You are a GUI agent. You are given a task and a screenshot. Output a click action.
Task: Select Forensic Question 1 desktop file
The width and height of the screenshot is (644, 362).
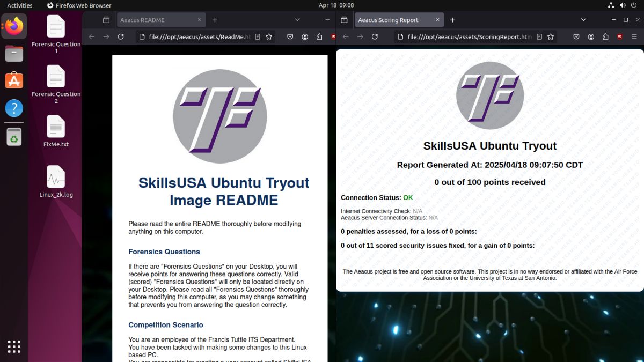coord(56,34)
